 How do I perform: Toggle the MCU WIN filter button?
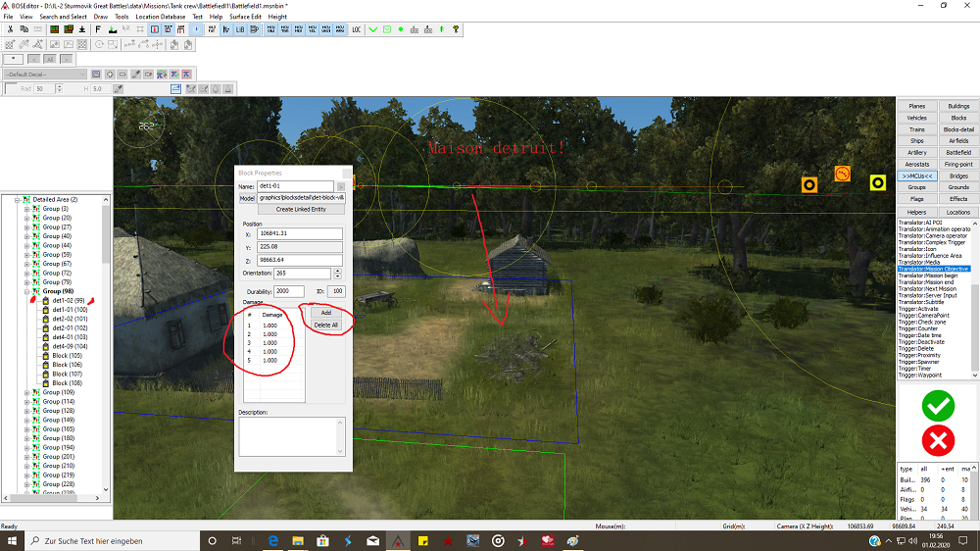(340, 29)
